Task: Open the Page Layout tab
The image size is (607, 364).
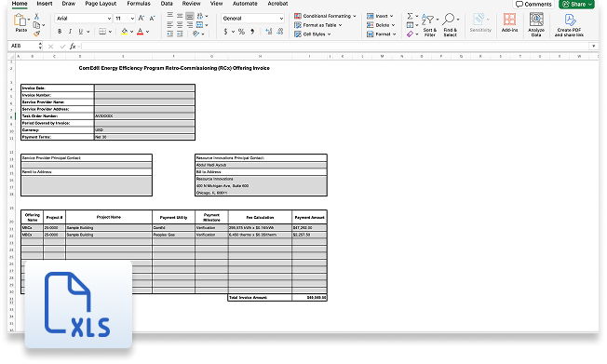Action: (101, 4)
